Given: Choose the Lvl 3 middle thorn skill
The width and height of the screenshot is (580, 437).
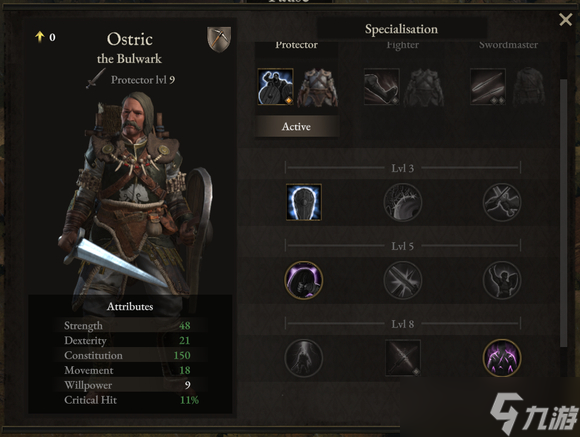Looking at the screenshot, I should click(402, 202).
